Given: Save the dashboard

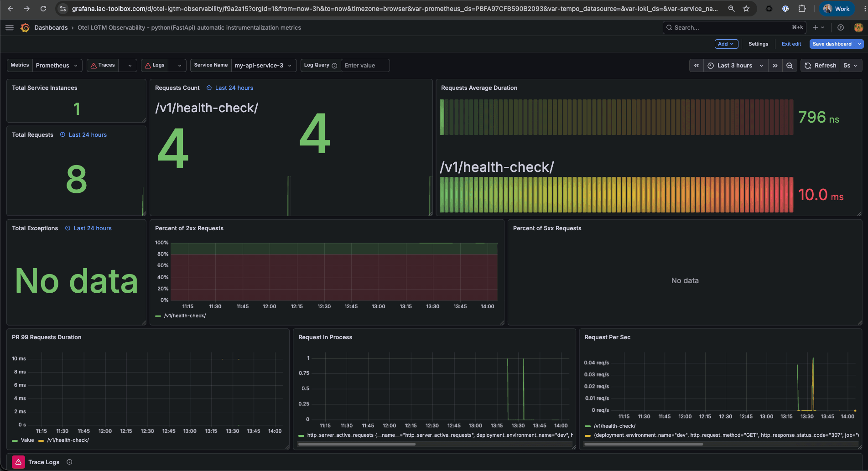Looking at the screenshot, I should pyautogui.click(x=832, y=44).
